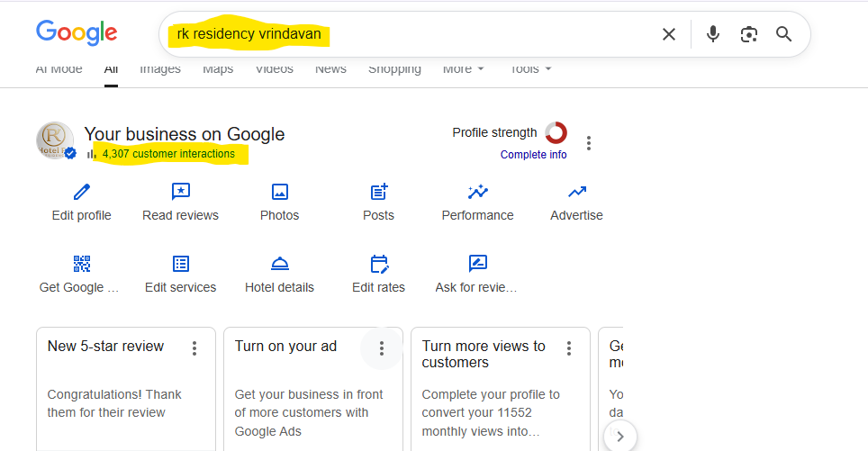Open the Photos icon
868x451 pixels.
(279, 192)
